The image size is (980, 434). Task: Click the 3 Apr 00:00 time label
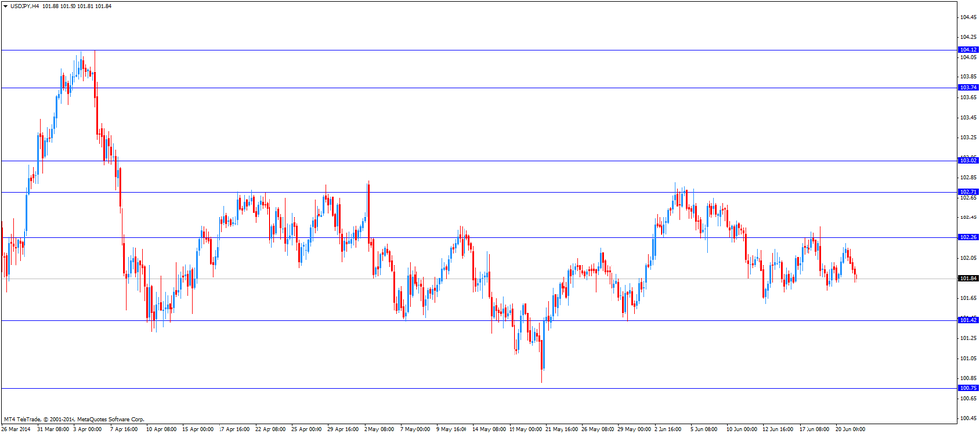click(87, 430)
